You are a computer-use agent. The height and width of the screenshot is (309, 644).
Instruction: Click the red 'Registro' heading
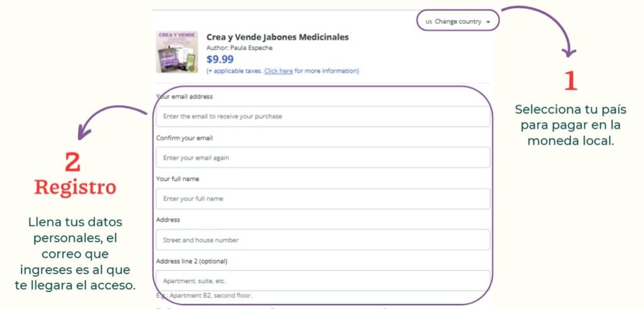[75, 188]
